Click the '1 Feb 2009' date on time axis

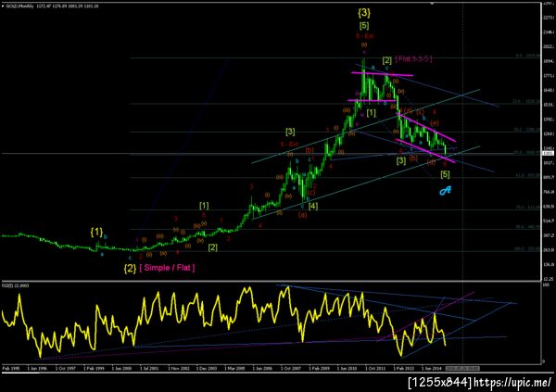pyautogui.click(x=319, y=368)
